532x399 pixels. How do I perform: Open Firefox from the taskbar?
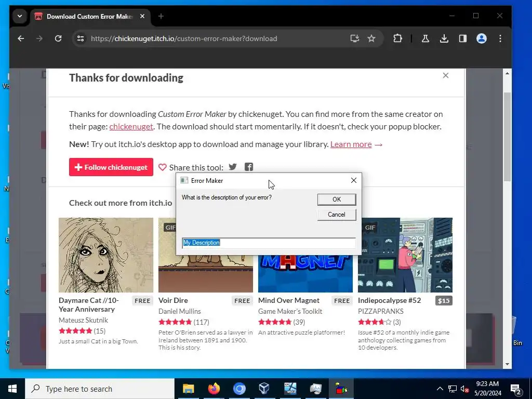coord(214,389)
